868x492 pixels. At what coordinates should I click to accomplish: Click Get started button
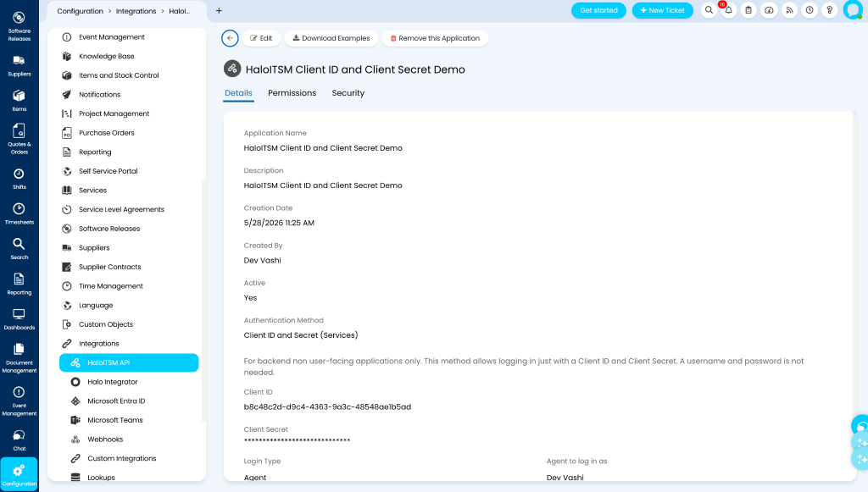click(x=598, y=10)
